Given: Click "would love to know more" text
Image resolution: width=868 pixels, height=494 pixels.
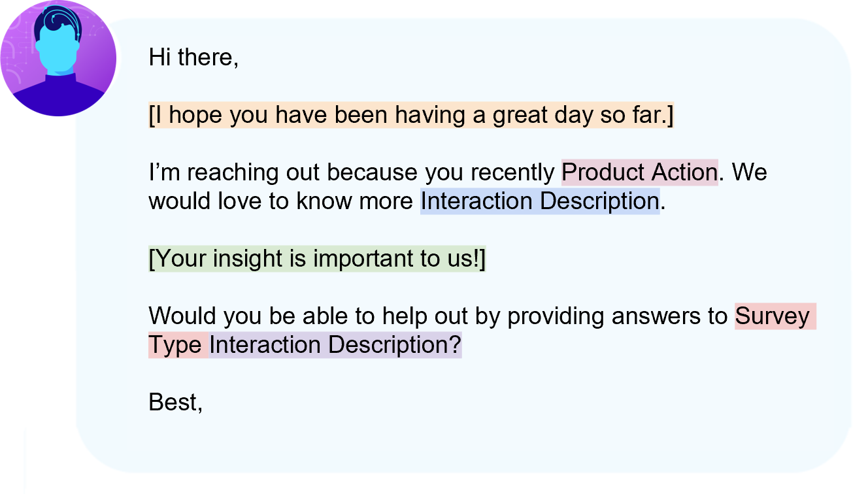Looking at the screenshot, I should (x=282, y=201).
